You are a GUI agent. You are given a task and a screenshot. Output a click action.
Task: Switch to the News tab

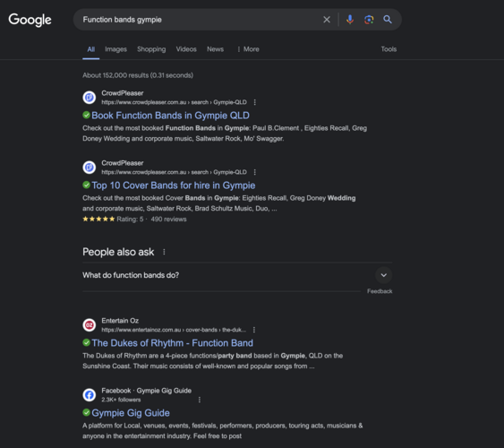pos(215,49)
